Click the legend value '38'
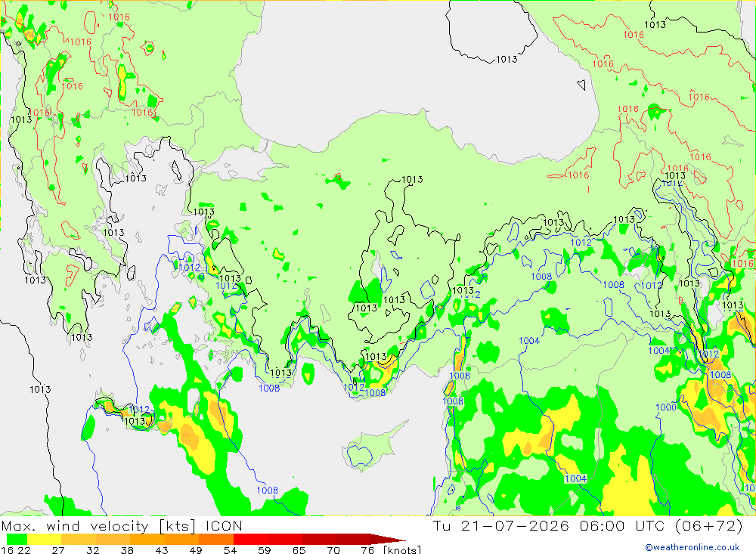The image size is (756, 554). [x=127, y=550]
